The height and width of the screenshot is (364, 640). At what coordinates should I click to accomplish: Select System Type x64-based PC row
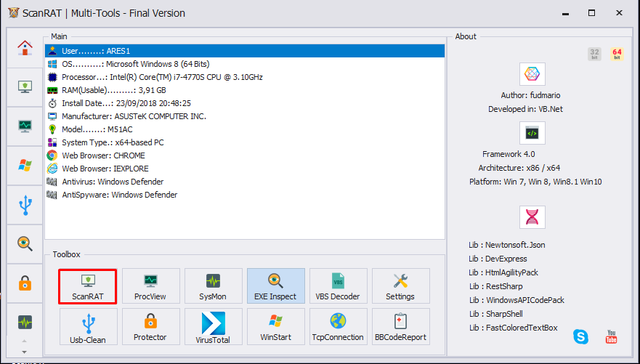point(244,142)
